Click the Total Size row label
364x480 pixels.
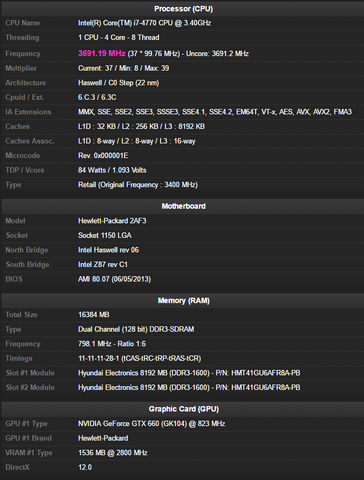pos(21,315)
